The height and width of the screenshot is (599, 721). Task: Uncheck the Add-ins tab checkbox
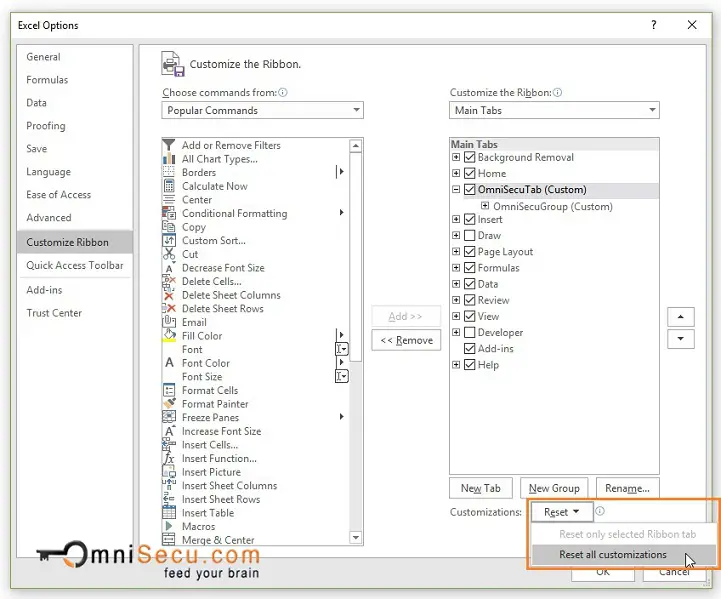(x=469, y=348)
